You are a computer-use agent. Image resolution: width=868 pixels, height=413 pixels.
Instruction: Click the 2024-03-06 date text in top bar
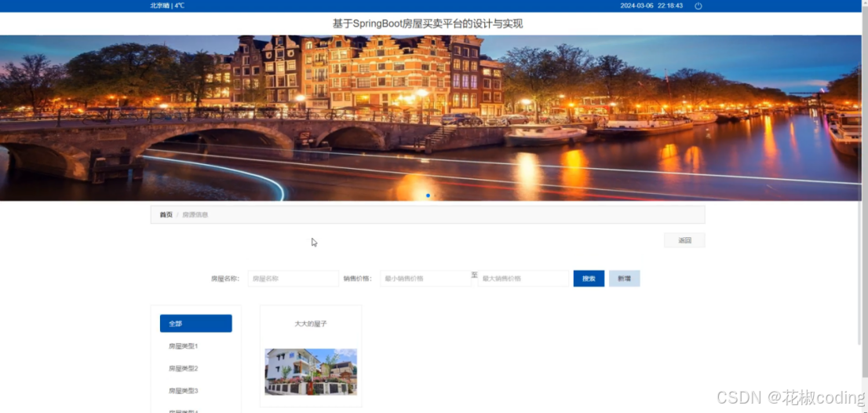coord(636,5)
